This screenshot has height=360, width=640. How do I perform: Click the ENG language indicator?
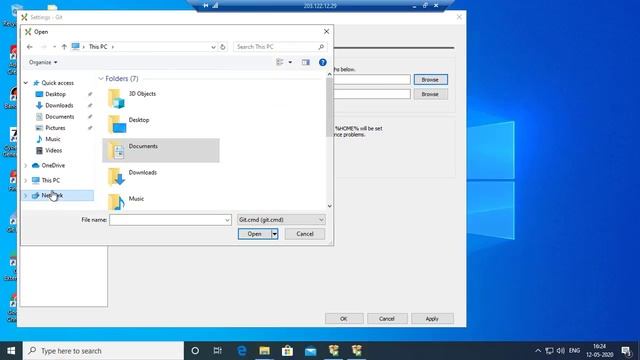click(574, 351)
